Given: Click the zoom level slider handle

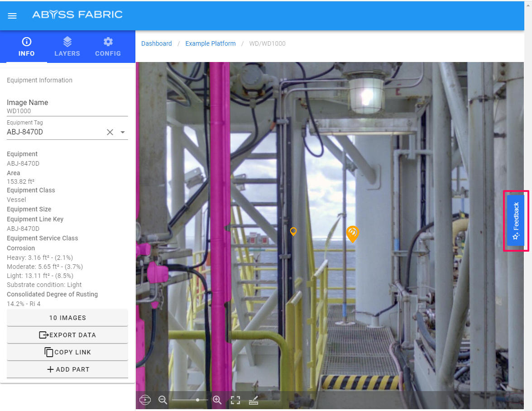Looking at the screenshot, I should point(198,400).
